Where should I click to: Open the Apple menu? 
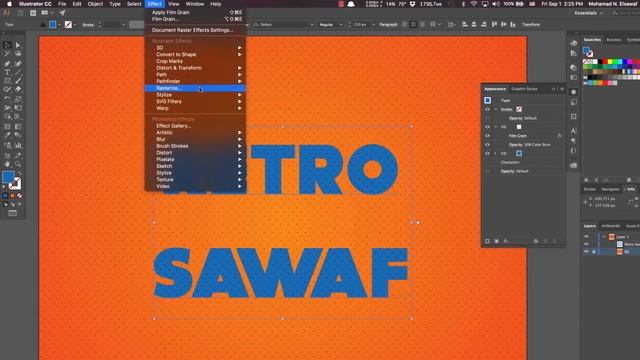(x=9, y=4)
